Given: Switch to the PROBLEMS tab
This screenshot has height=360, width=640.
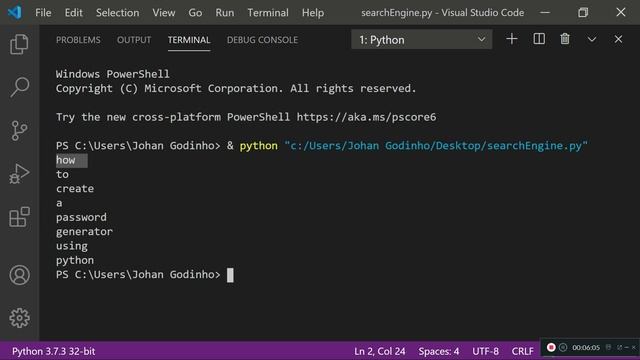Looking at the screenshot, I should (78, 40).
